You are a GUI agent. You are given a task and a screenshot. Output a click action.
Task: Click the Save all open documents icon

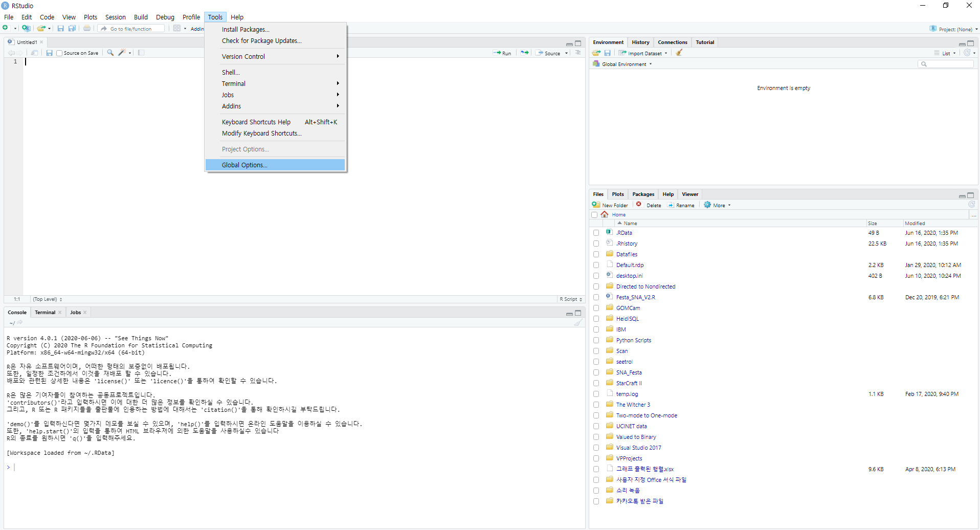[72, 28]
